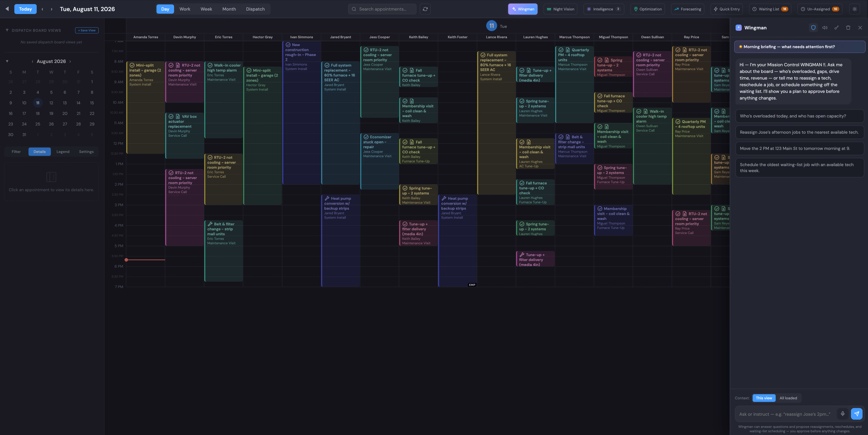Open Keith Foster's Heat pump conversion appointment
868x435 pixels.
(x=457, y=241)
